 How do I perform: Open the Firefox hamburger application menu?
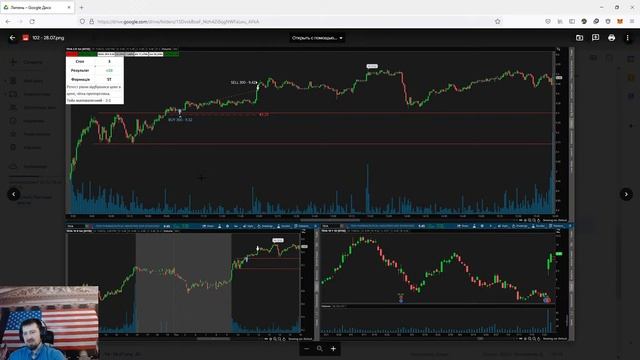(632, 21)
